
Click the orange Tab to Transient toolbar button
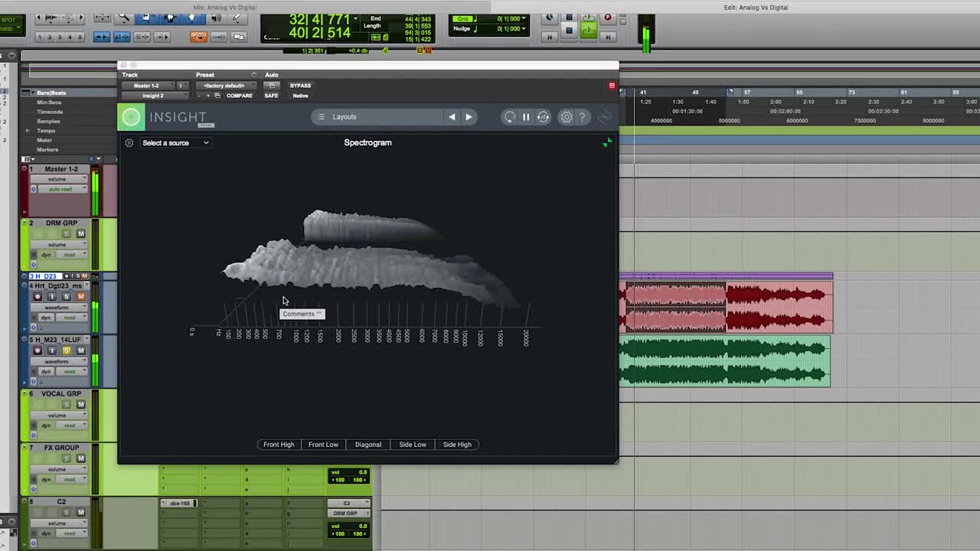(198, 37)
